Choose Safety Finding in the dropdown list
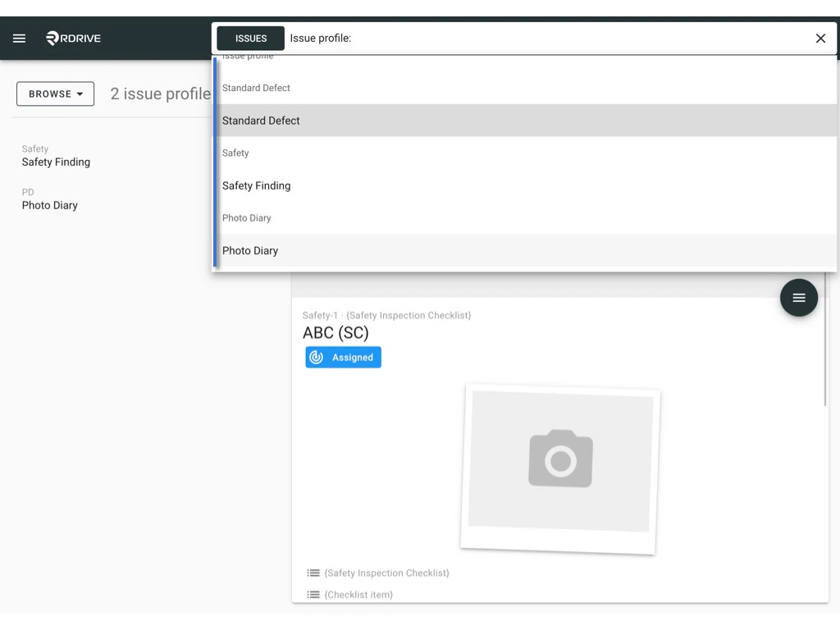Viewport: 840px width, 630px height. (256, 185)
